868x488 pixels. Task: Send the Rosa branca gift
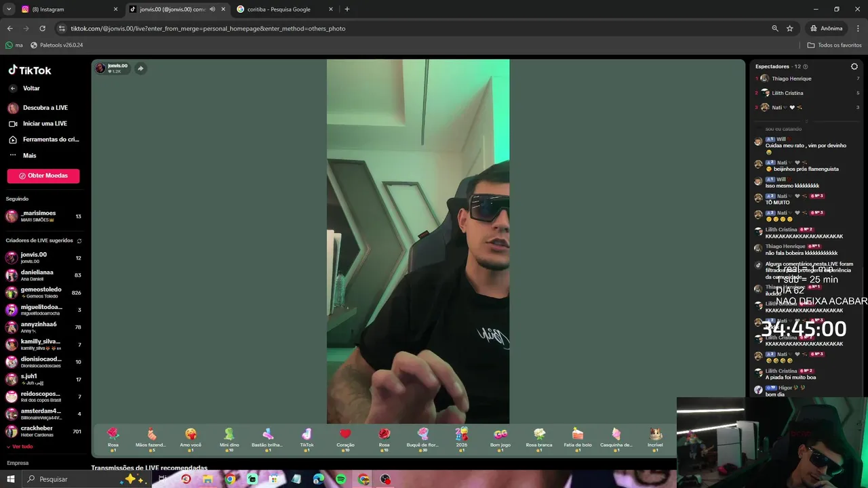539,439
